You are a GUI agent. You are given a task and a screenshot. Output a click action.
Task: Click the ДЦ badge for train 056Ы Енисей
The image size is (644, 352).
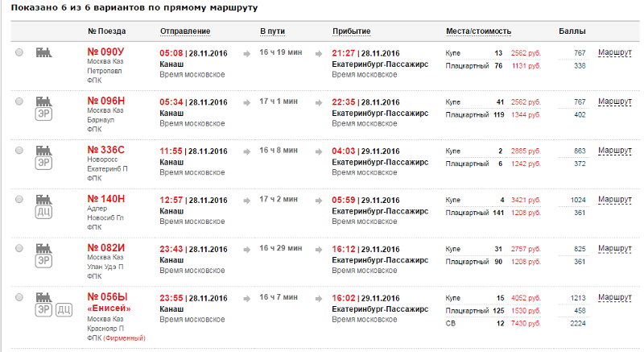[64, 309]
